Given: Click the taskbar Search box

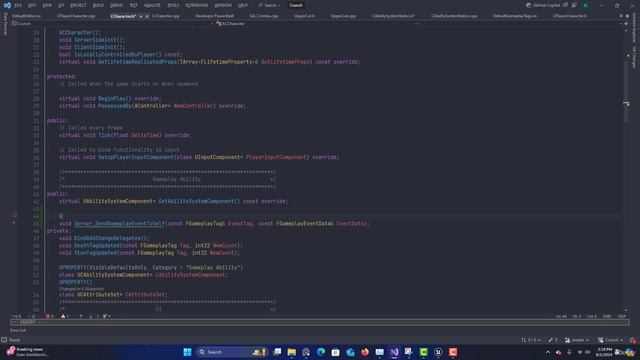Looking at the screenshot, I should tap(231, 352).
